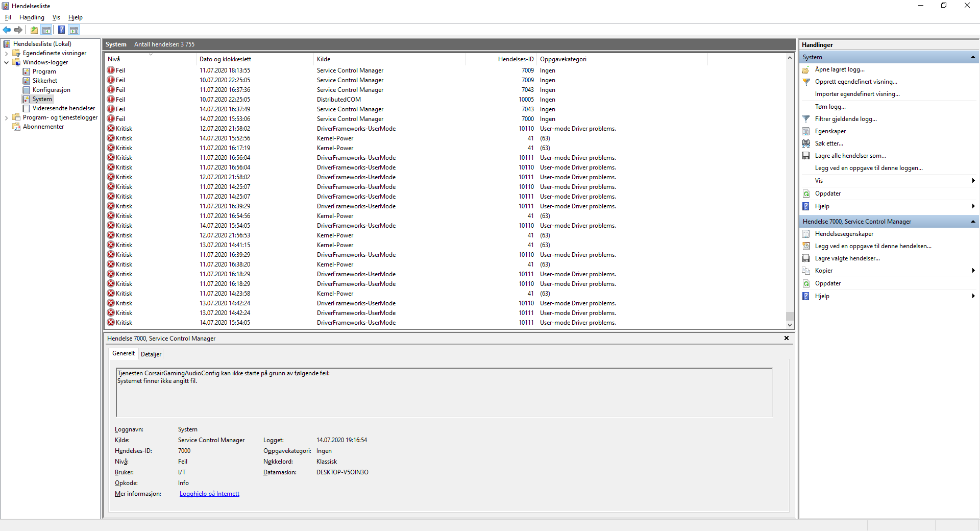Switch to the Detaljer tab
The height and width of the screenshot is (531, 980).
[x=151, y=354]
